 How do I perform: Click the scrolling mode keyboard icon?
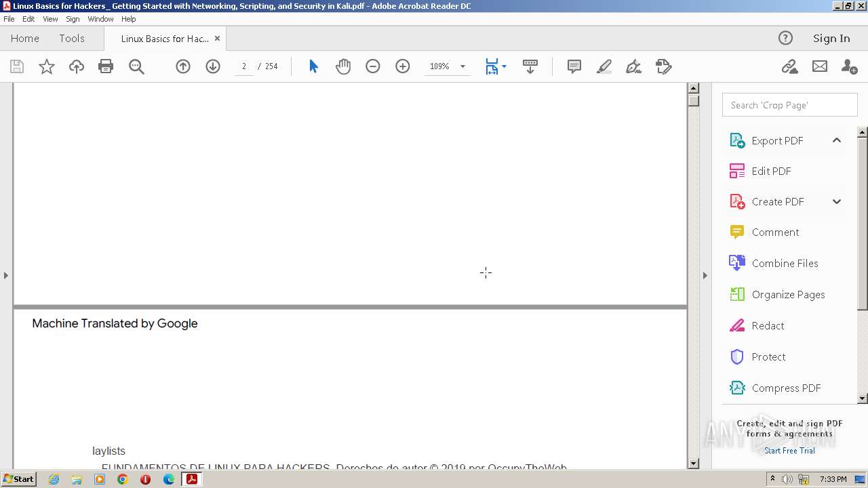click(530, 66)
